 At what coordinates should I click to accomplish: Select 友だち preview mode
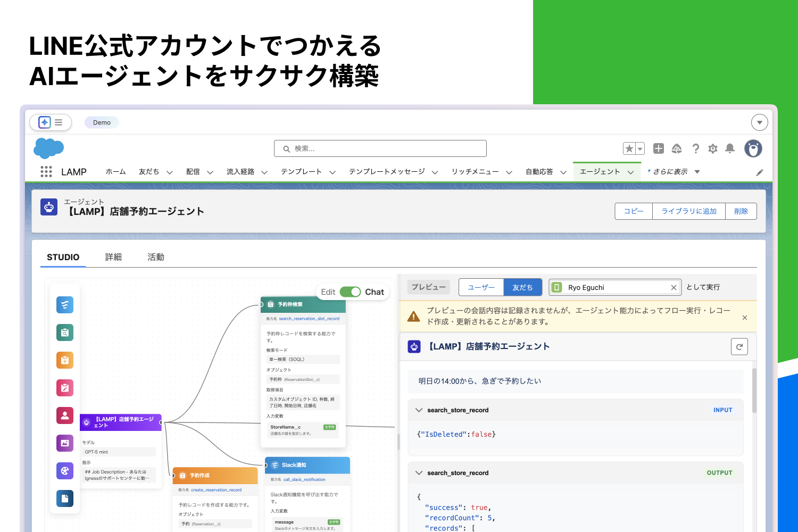click(x=523, y=287)
